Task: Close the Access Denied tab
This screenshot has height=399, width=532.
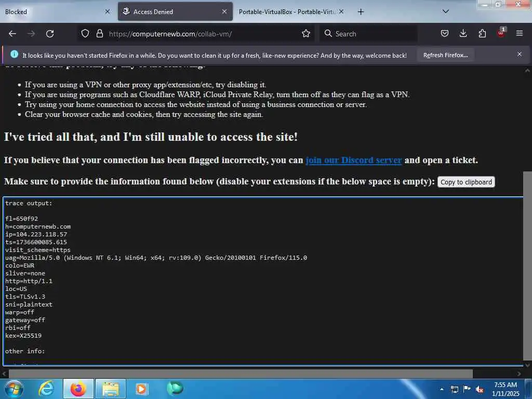Action: [x=224, y=12]
